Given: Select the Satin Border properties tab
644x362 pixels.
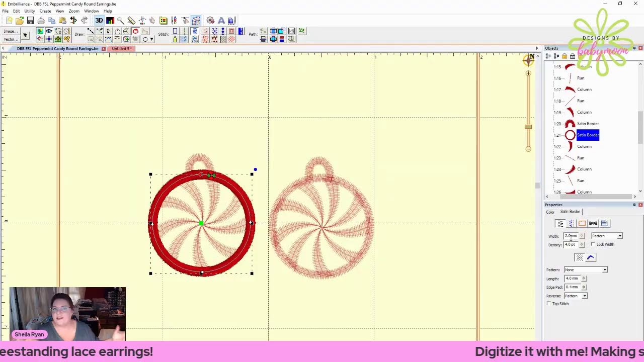Looking at the screenshot, I should [570, 212].
